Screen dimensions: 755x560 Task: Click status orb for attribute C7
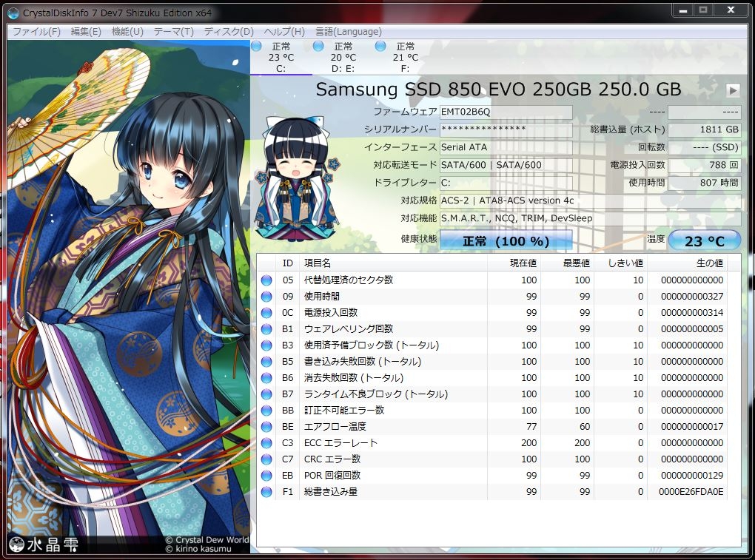266,459
